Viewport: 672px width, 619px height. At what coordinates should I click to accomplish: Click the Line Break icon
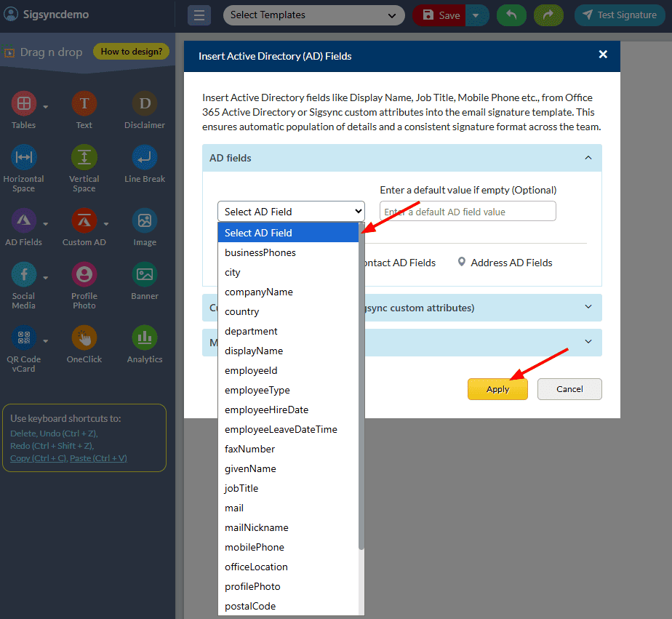145,158
